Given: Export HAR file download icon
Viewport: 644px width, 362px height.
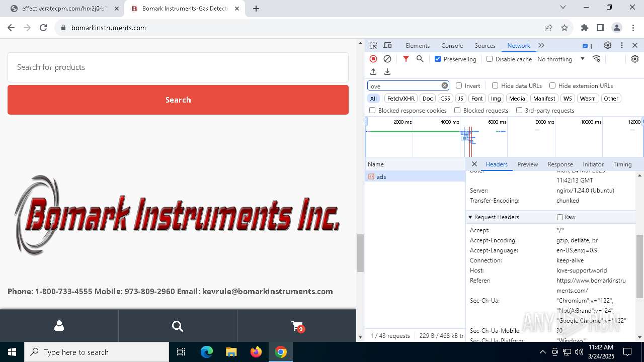Looking at the screenshot, I should tap(387, 72).
